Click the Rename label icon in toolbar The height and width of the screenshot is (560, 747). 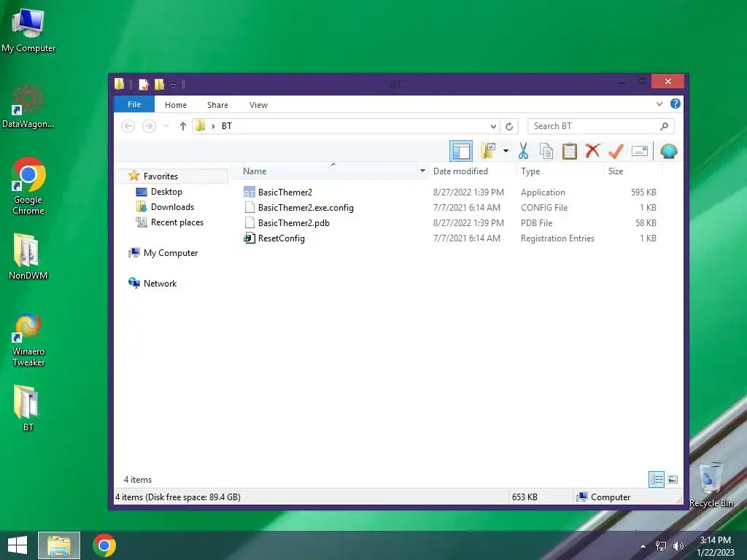639,151
